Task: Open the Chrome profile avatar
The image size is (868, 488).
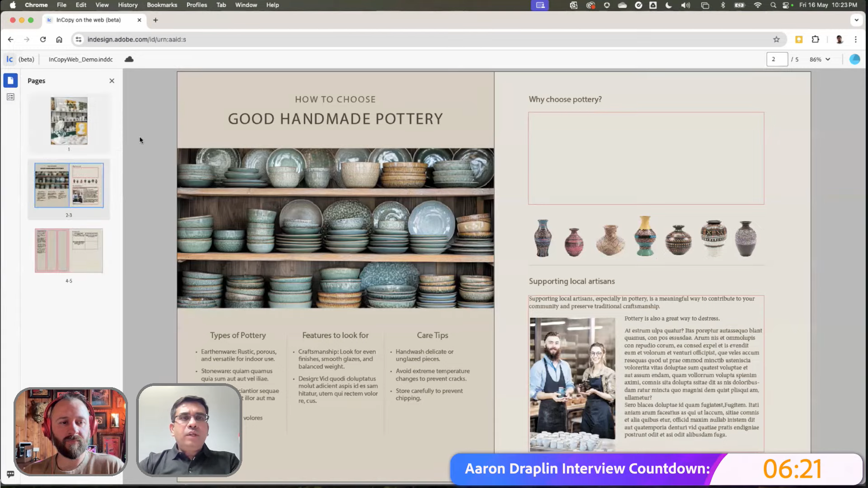Action: [x=840, y=39]
